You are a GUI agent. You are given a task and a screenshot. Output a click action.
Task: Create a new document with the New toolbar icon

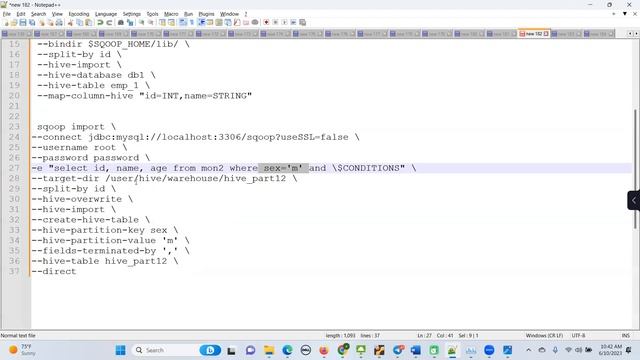coord(6,22)
